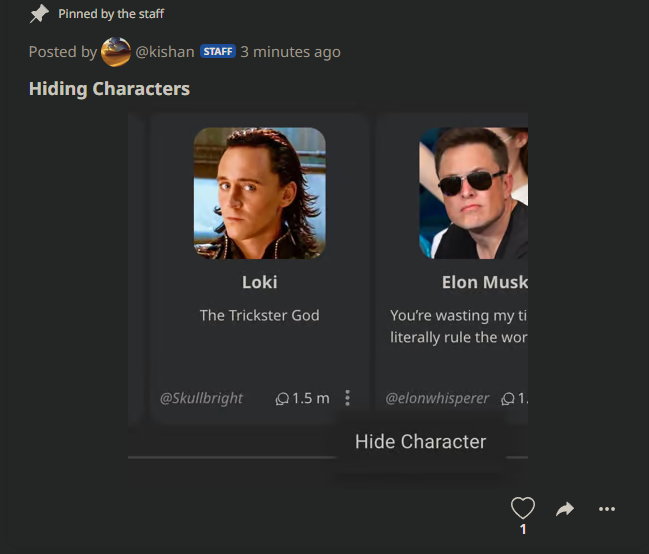Share the post using the arrow icon

tap(565, 509)
